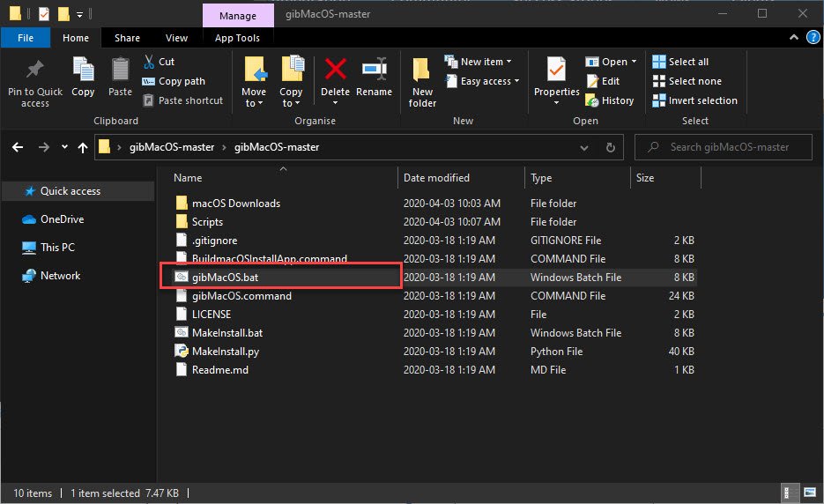The image size is (824, 504).
Task: Select the .gitignore file
Action: point(214,241)
